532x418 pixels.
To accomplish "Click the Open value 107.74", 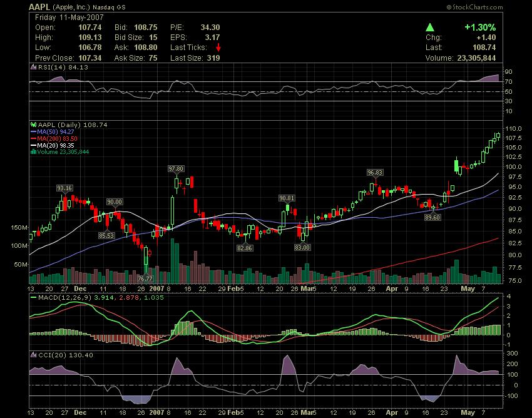I will pyautogui.click(x=90, y=28).
